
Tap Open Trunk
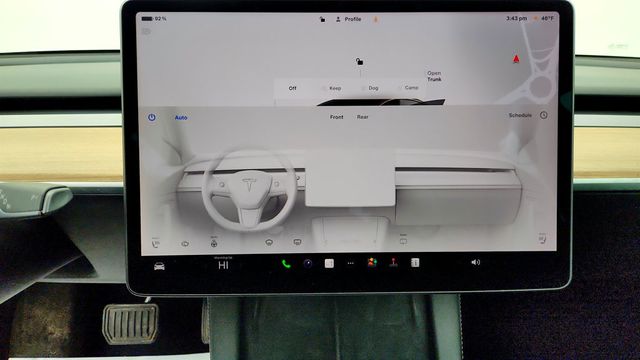point(434,76)
